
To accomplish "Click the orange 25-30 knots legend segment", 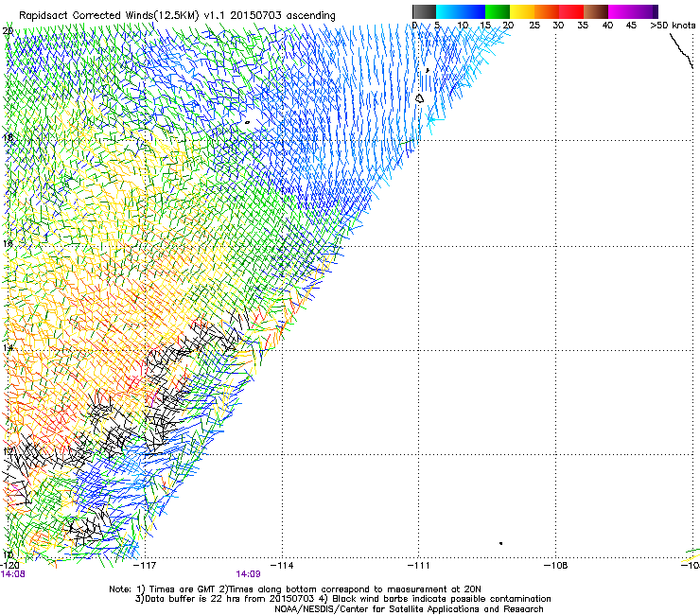I will tap(547, 11).
